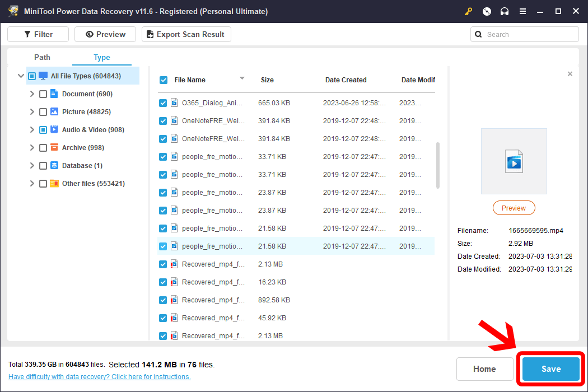Click the search magnifier icon
The height and width of the screenshot is (392, 588).
478,35
